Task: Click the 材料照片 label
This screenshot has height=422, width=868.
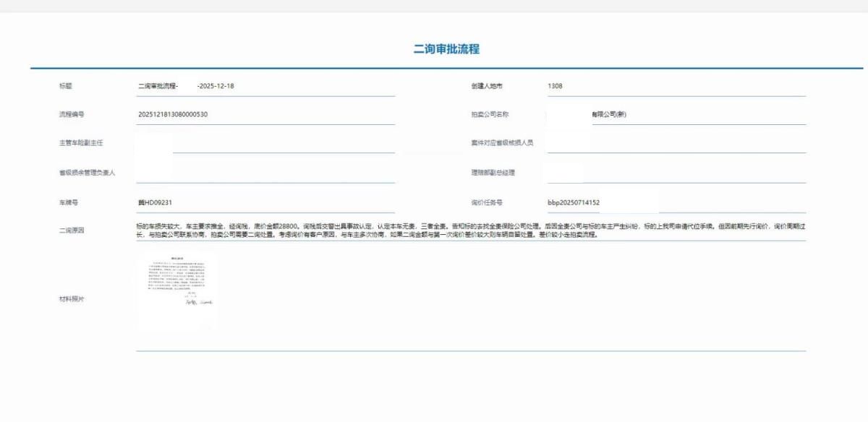Action: pyautogui.click(x=72, y=299)
